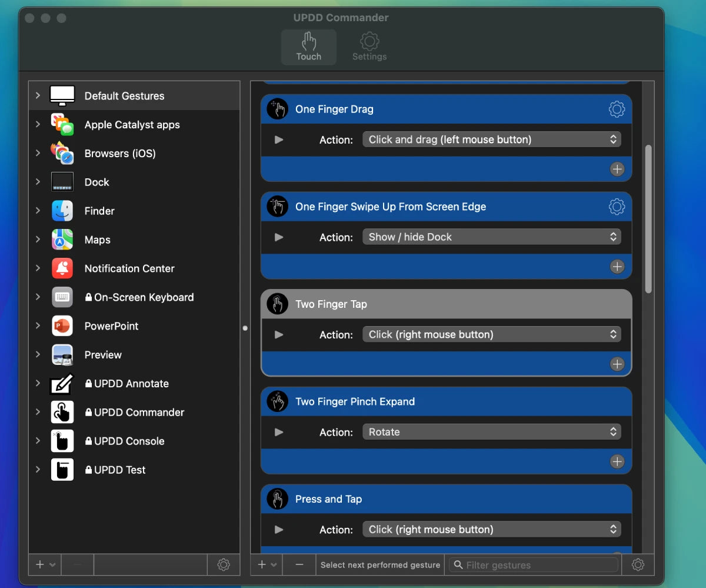Screen dimensions: 706x588
Task: Click the Notification Center bell icon
Action: click(62, 268)
